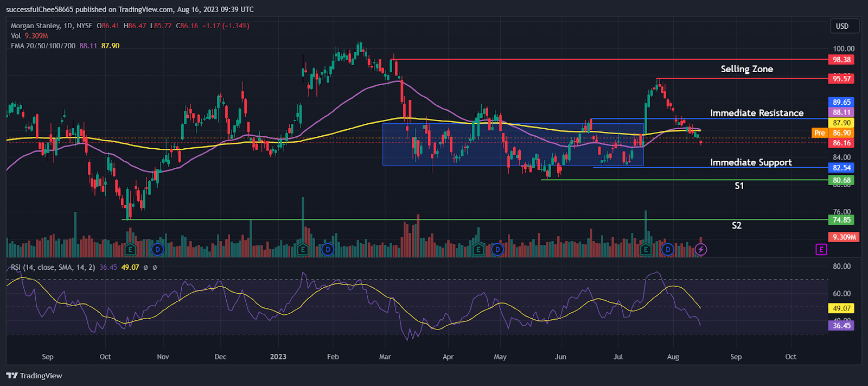Image resolution: width=868 pixels, height=386 pixels.
Task: Select the 82.54 blue support price label
Action: (841, 168)
